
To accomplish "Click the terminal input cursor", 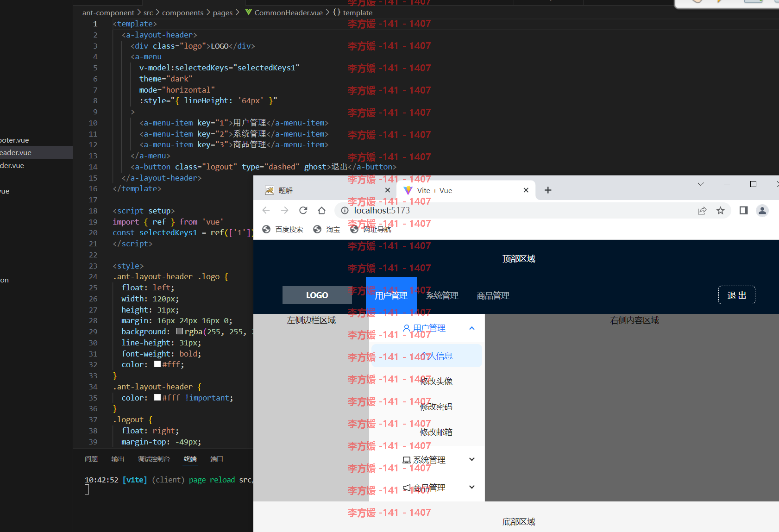I will tap(87, 490).
